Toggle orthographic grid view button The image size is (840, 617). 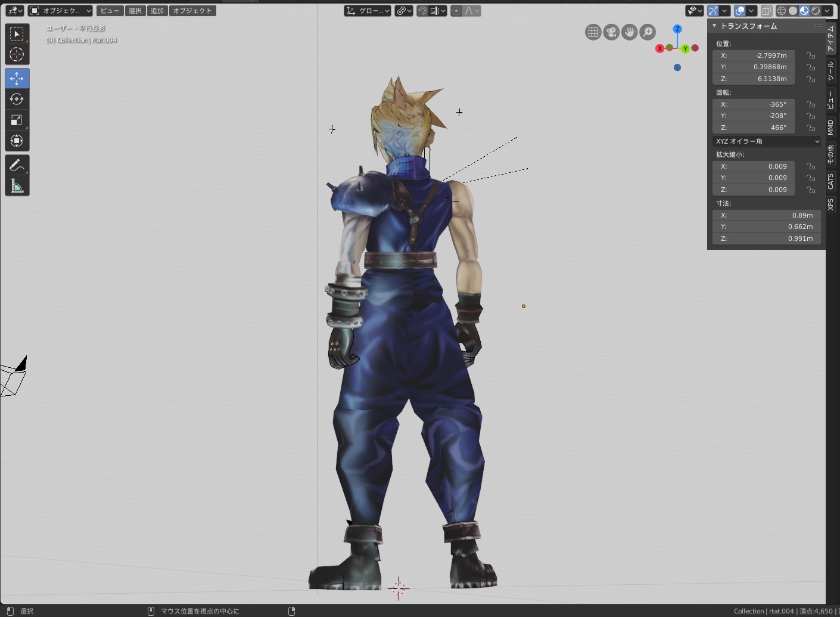click(593, 32)
